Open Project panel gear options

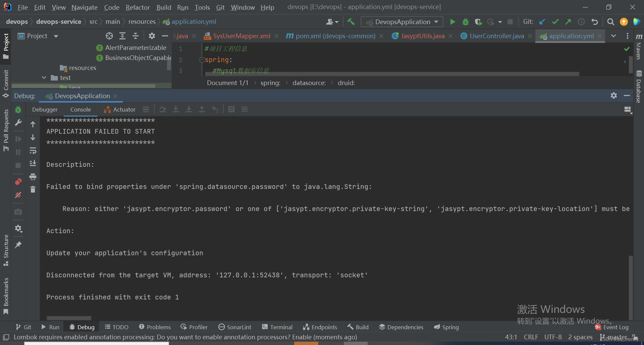click(x=152, y=36)
